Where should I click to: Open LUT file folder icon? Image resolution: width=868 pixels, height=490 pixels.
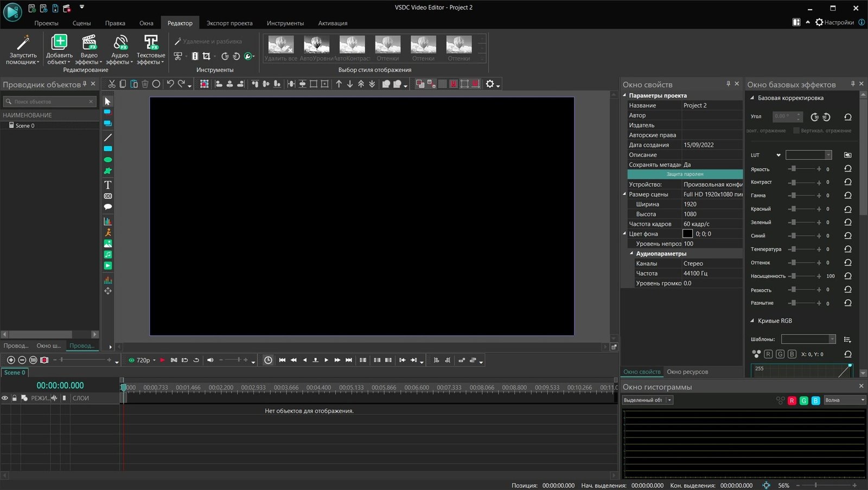tap(848, 155)
